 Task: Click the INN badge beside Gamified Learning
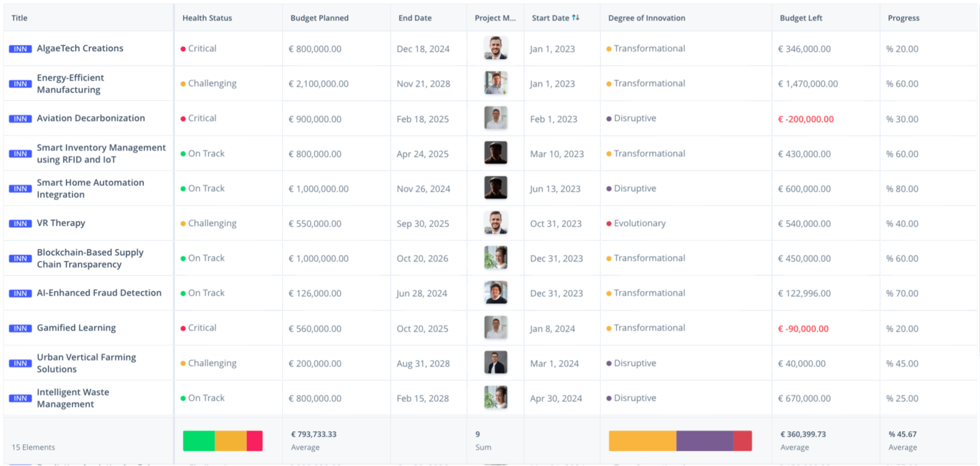click(x=20, y=328)
